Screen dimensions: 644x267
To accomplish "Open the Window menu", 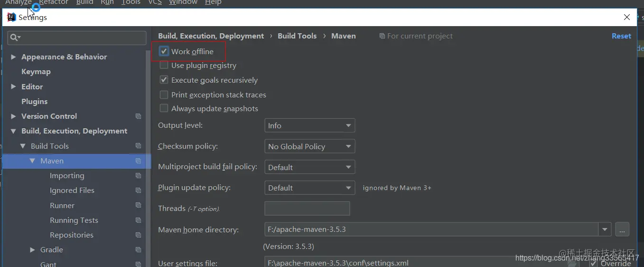I will pos(183,2).
